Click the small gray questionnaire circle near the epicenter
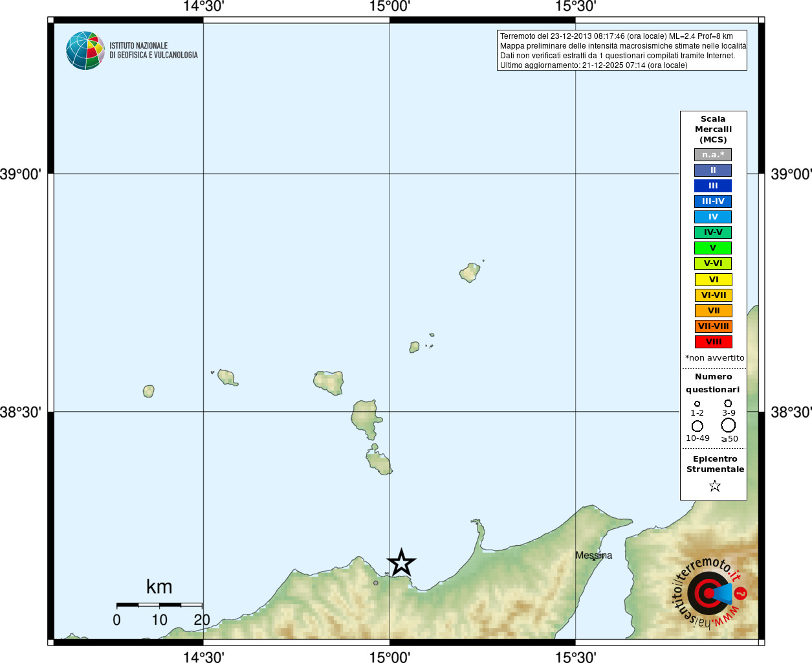 (376, 583)
